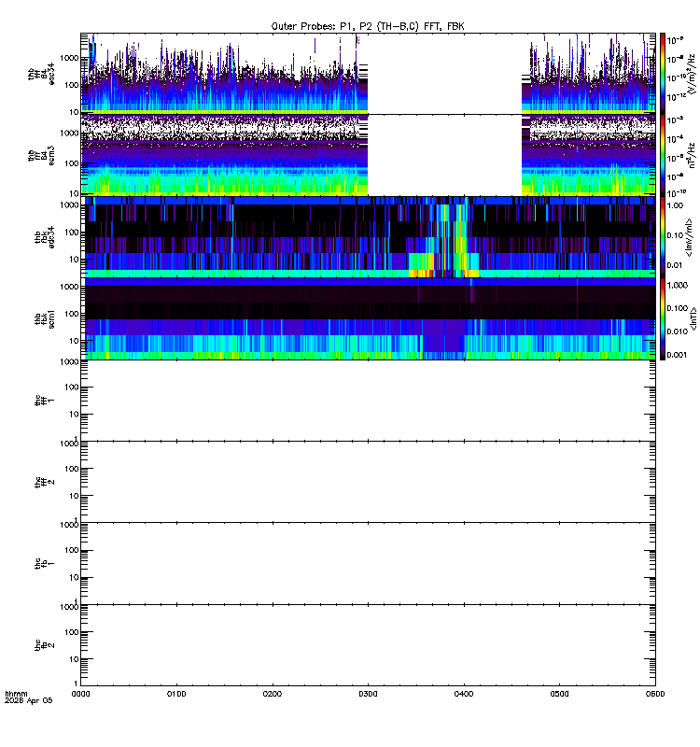Image resolution: width=700 pixels, height=747 pixels.
Task: Click the "0.01" color bar value
Action: coord(675,265)
